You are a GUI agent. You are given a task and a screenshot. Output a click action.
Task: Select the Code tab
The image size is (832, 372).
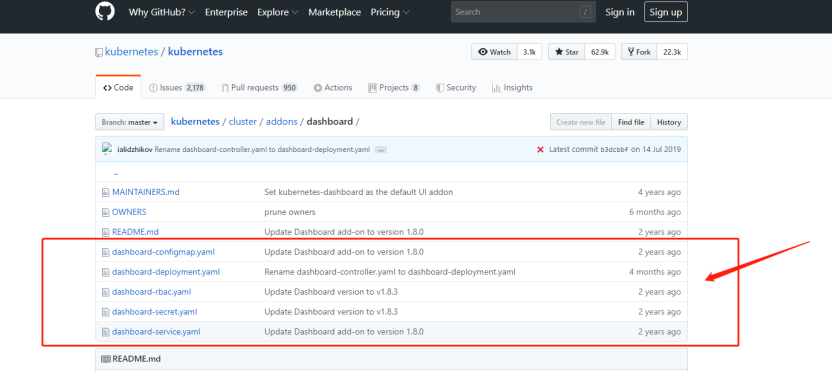click(x=118, y=88)
